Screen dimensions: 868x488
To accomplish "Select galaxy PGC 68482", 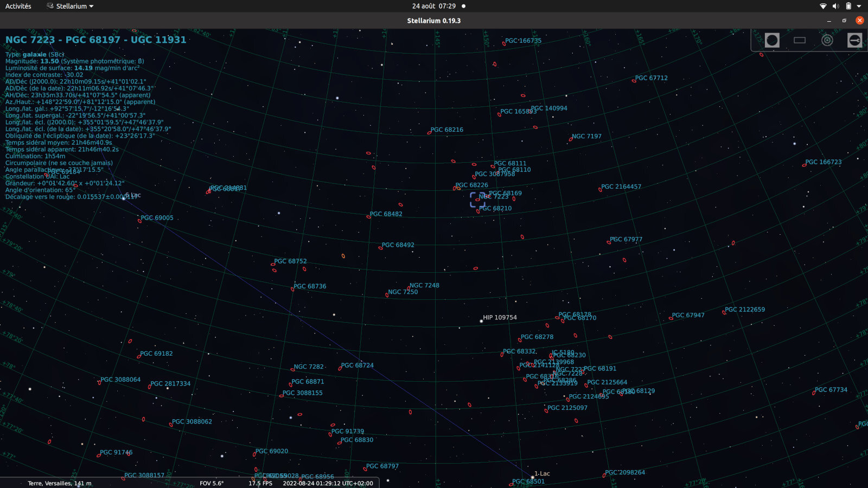I will 386,214.
